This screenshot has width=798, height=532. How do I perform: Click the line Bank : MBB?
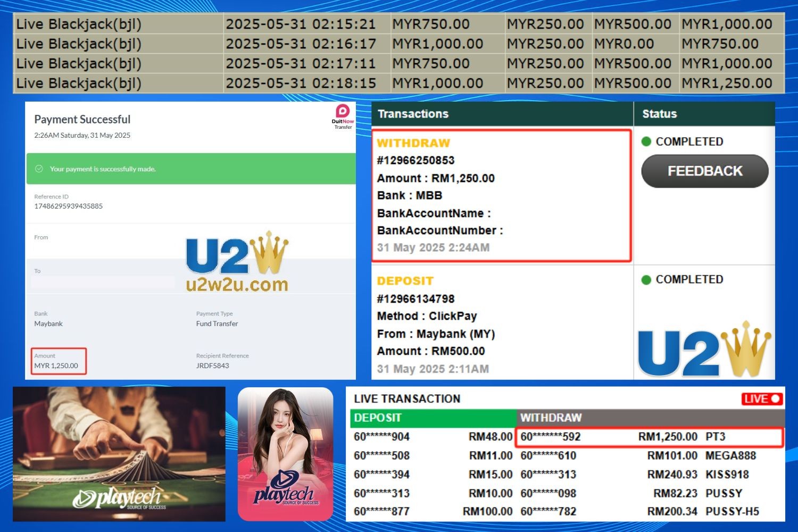tap(410, 195)
